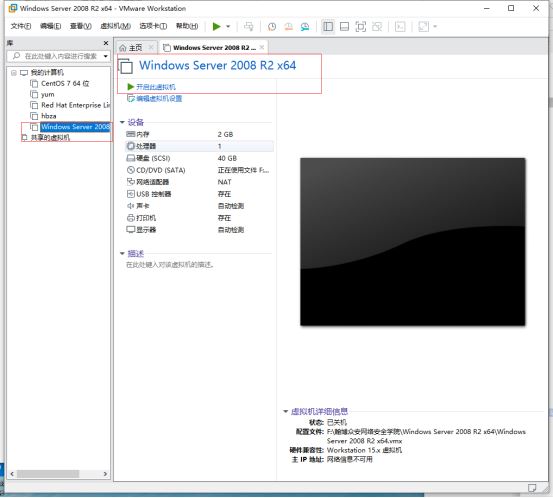
Task: Enter full screen mode icon
Action: coord(360,27)
